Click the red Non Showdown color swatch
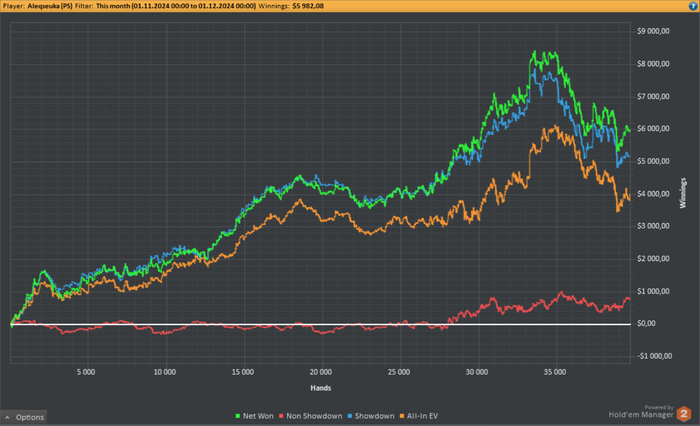The width and height of the screenshot is (700, 426). (281, 416)
